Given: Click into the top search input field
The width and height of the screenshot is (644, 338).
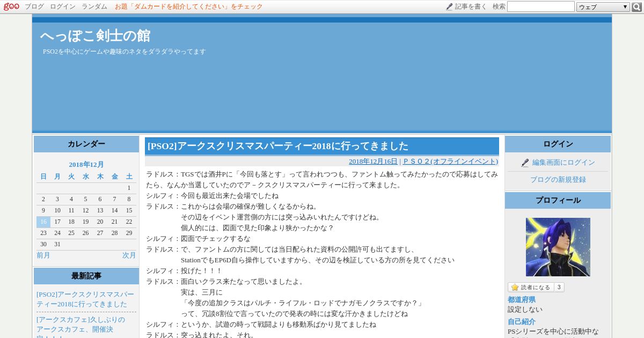Looking at the screenshot, I should point(541,6).
